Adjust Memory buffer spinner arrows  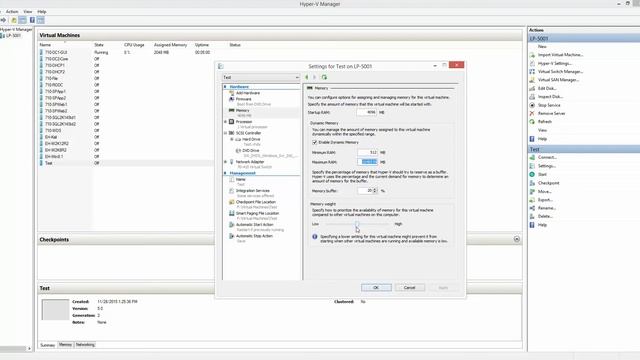click(375, 191)
